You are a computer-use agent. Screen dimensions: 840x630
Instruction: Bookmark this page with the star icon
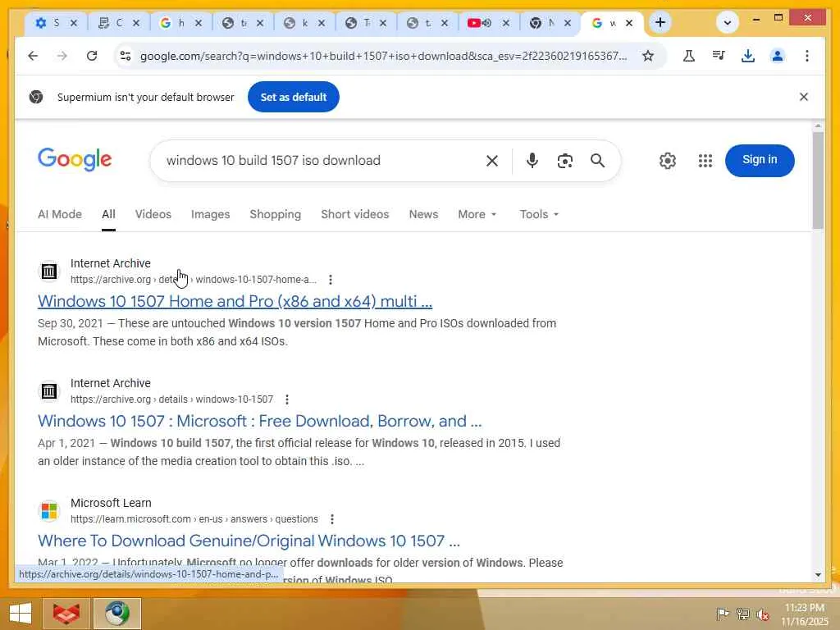(x=648, y=56)
